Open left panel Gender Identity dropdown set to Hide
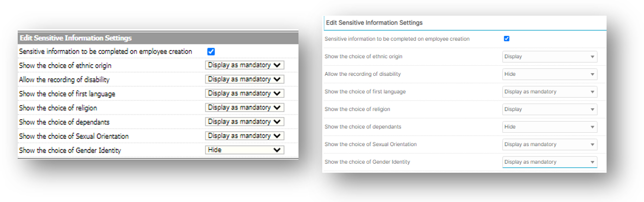The image size is (644, 202). [245, 150]
